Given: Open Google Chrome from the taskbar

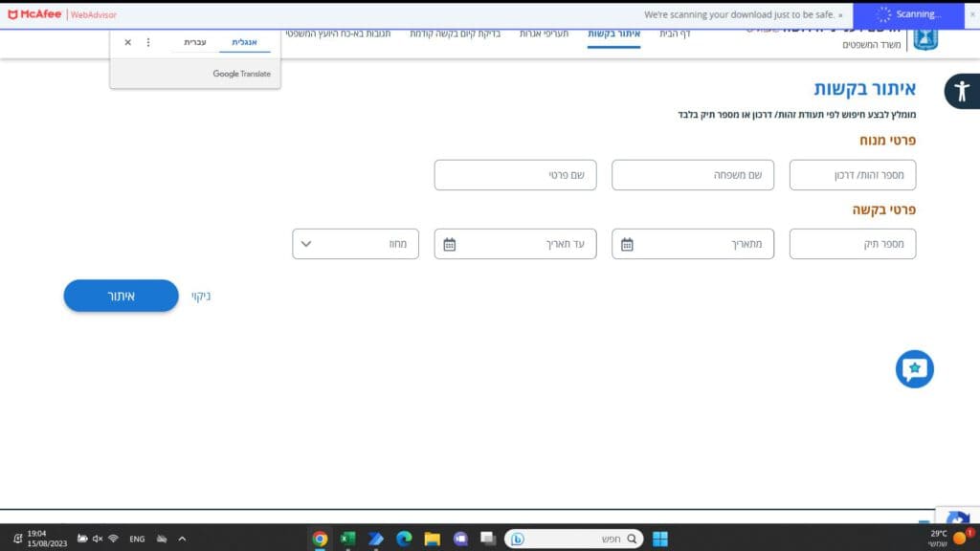Looking at the screenshot, I should pyautogui.click(x=320, y=539).
